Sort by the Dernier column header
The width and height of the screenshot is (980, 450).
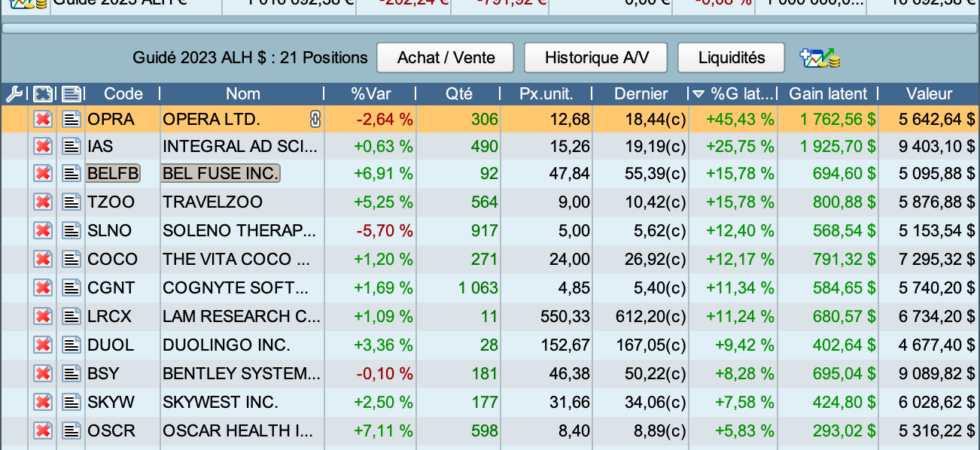coord(641,94)
